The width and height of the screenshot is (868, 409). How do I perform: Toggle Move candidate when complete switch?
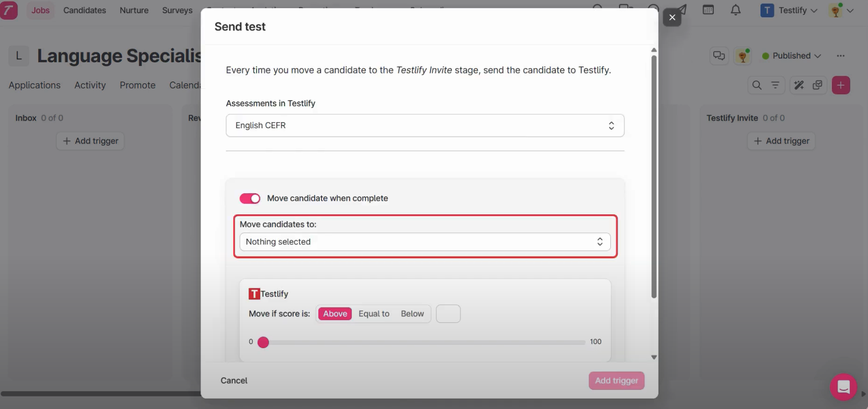point(250,198)
